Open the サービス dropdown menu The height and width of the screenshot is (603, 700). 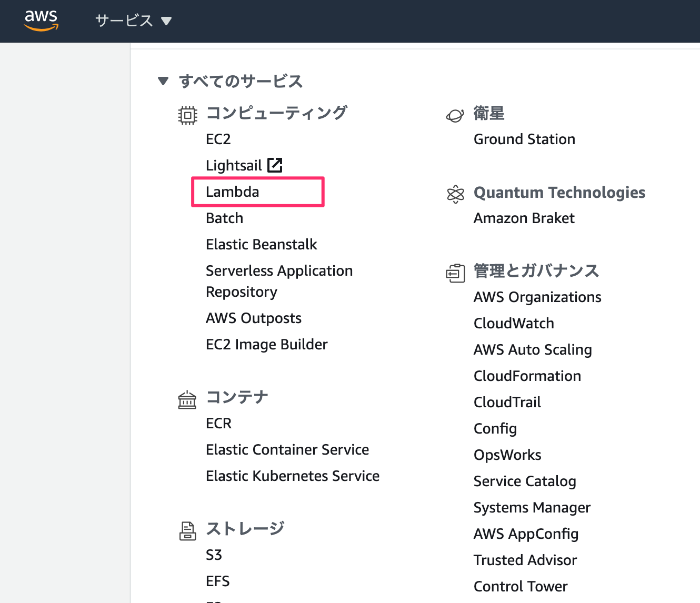[133, 21]
